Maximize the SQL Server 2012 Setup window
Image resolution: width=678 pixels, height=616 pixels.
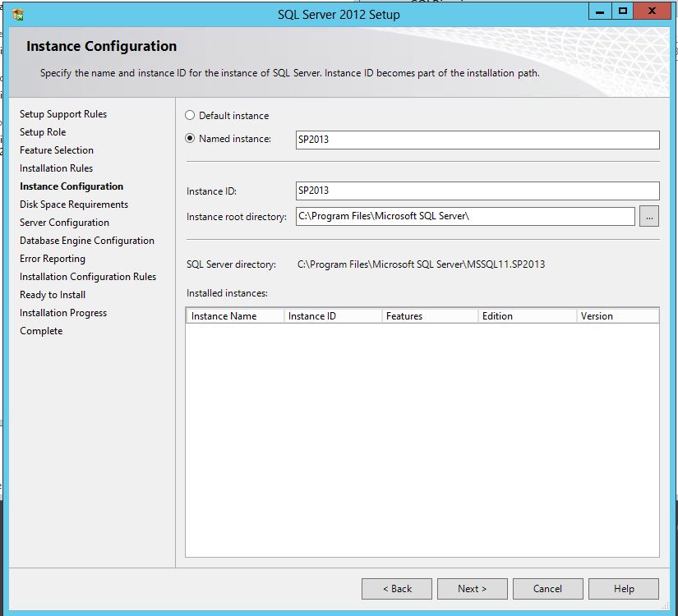point(623,11)
